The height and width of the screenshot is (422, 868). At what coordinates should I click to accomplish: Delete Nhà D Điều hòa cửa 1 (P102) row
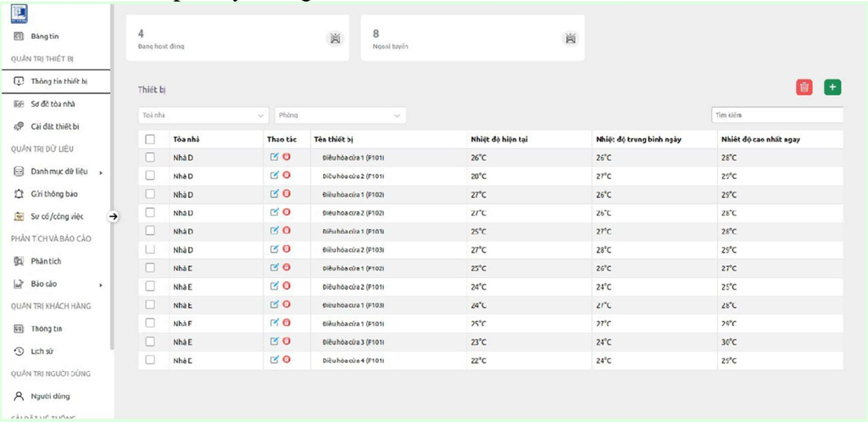point(287,193)
